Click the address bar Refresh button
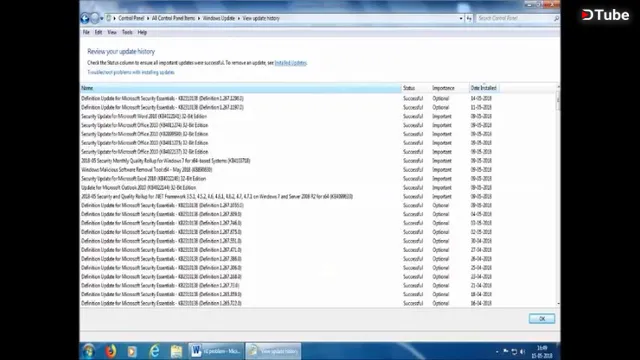 [469, 18]
